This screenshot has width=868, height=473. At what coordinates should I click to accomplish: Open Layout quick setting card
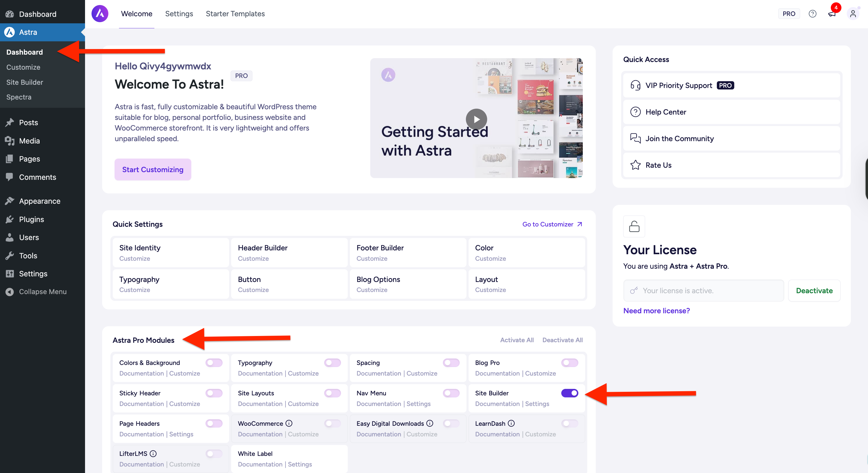[527, 284]
